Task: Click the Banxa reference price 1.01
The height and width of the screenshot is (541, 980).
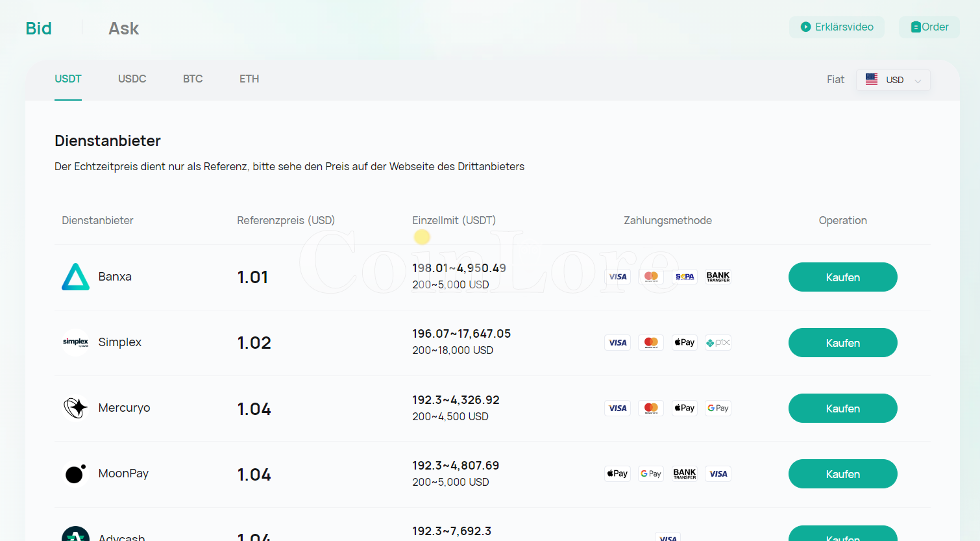Action: coord(252,277)
